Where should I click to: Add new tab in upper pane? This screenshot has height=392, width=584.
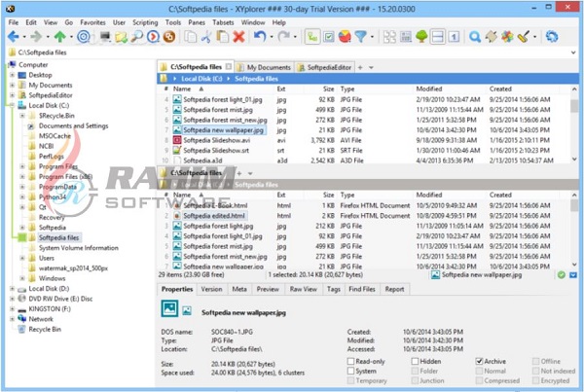pyautogui.click(x=360, y=67)
